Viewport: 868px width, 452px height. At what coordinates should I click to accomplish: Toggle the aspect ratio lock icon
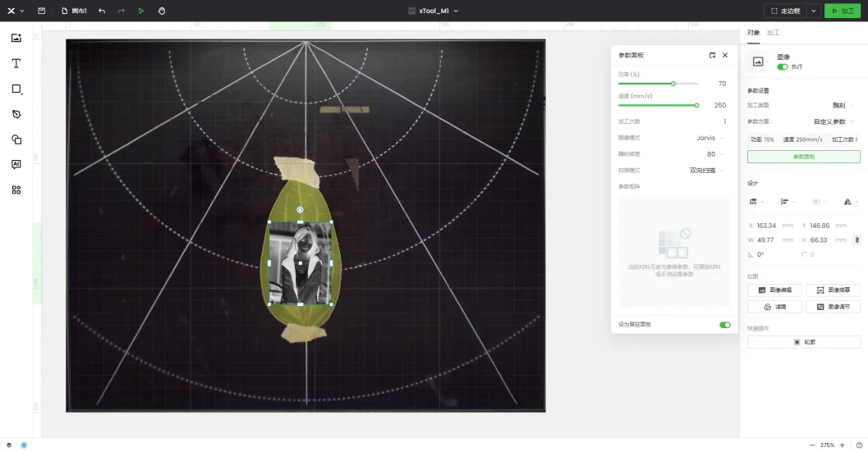pyautogui.click(x=857, y=240)
